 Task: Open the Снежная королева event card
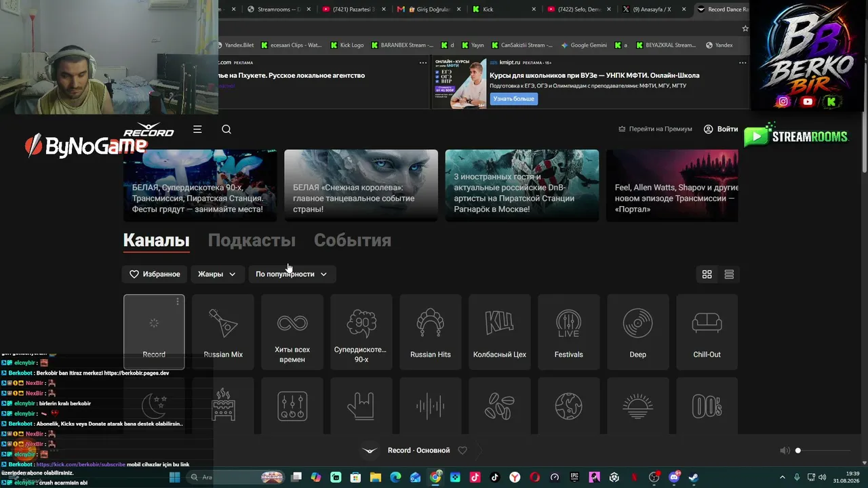(361, 185)
